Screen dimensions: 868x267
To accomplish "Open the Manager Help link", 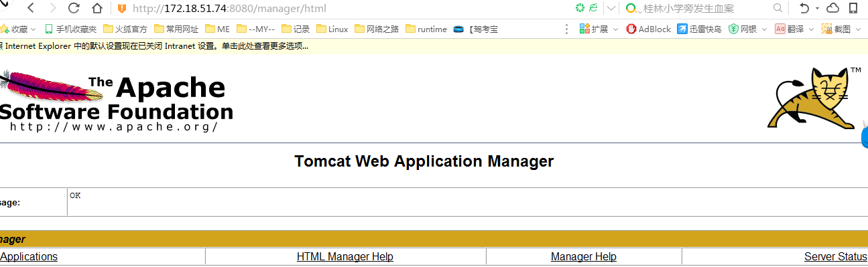I will pos(584,257).
